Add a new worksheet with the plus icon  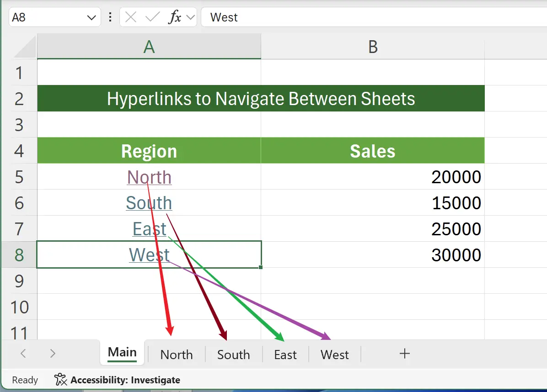point(404,353)
